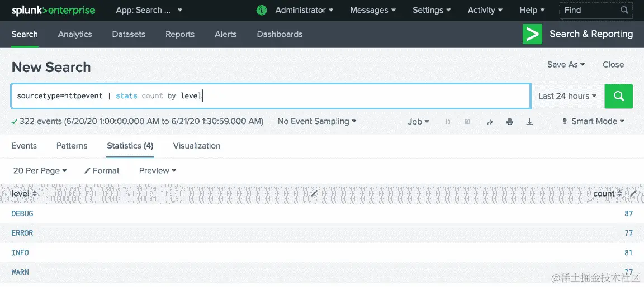The image size is (644, 287).
Task: Click the magnifier icon in Find box
Action: pyautogui.click(x=624, y=10)
